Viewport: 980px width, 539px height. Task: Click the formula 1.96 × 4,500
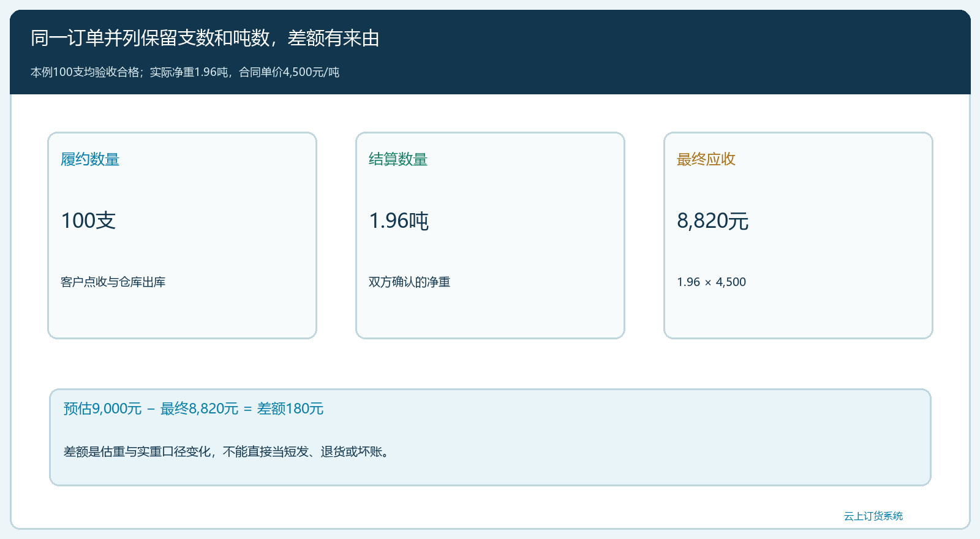pos(712,282)
